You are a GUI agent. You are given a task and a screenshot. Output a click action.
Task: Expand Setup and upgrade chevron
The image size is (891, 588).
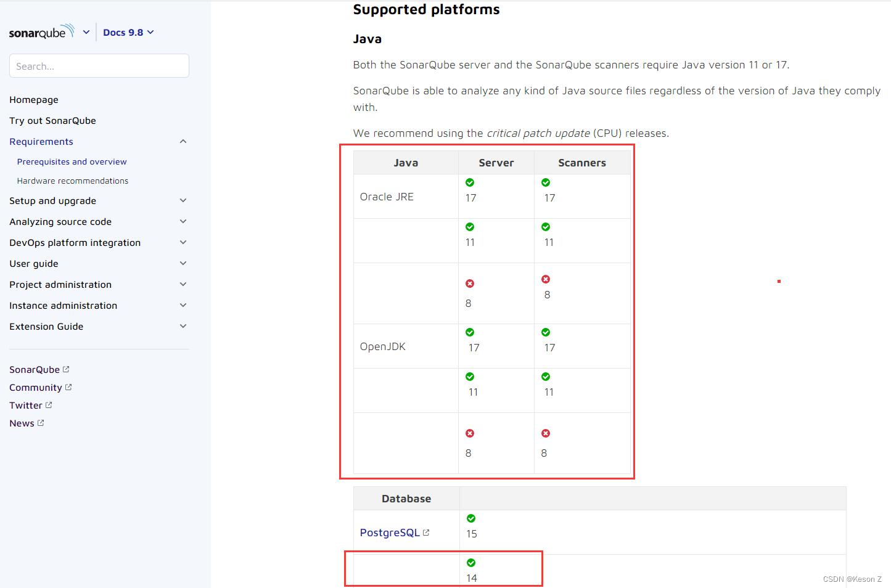pyautogui.click(x=183, y=200)
